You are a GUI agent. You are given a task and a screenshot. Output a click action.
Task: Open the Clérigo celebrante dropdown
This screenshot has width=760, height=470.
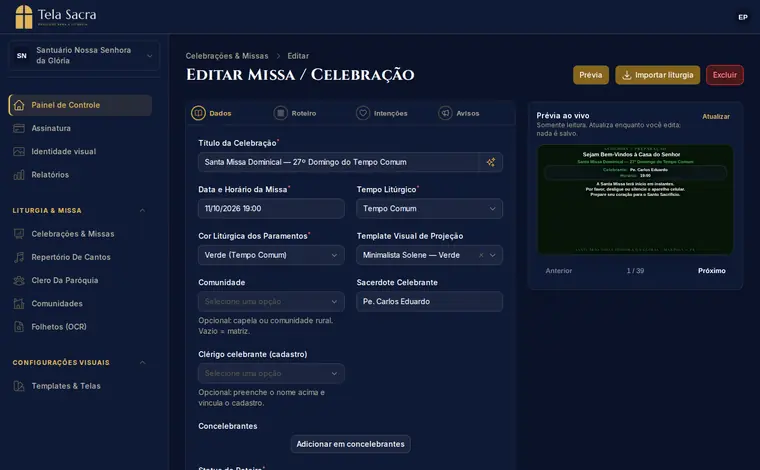coord(271,374)
